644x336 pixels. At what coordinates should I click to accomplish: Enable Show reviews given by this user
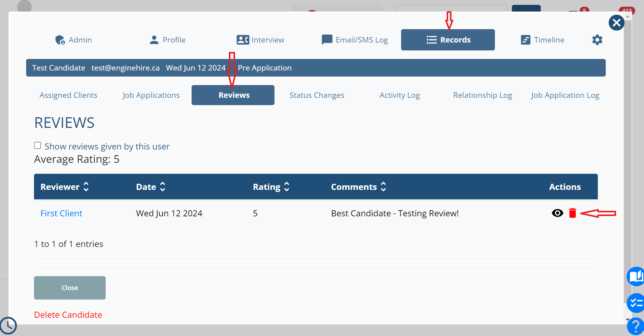37,146
